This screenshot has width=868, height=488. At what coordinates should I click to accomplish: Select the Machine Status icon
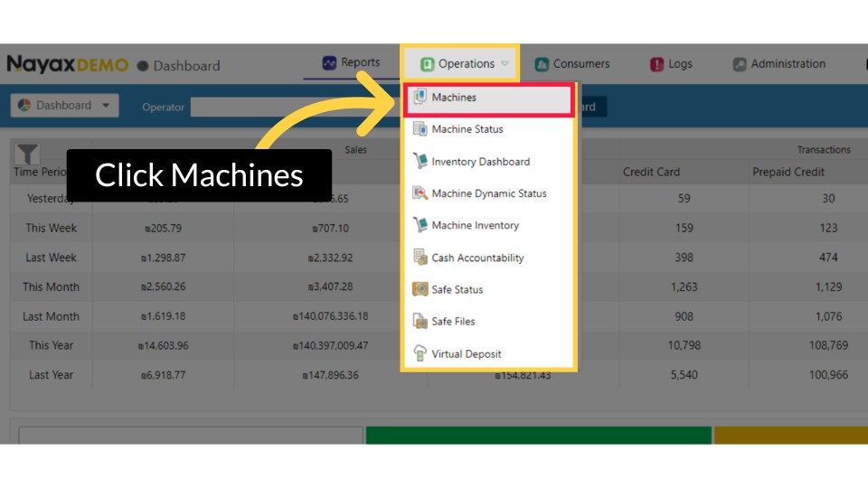click(x=420, y=129)
